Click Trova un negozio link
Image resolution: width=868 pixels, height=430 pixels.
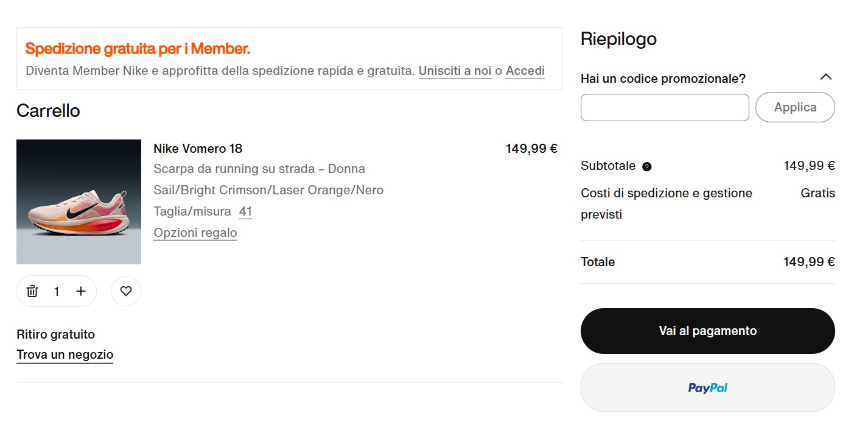(x=65, y=354)
